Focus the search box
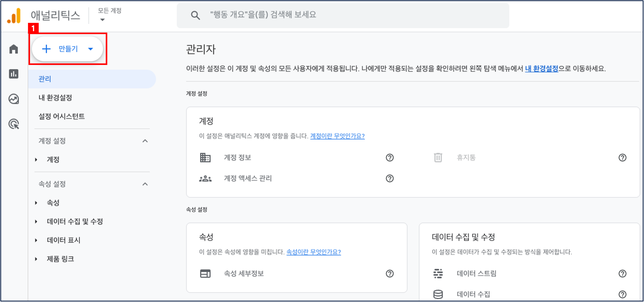 [343, 16]
